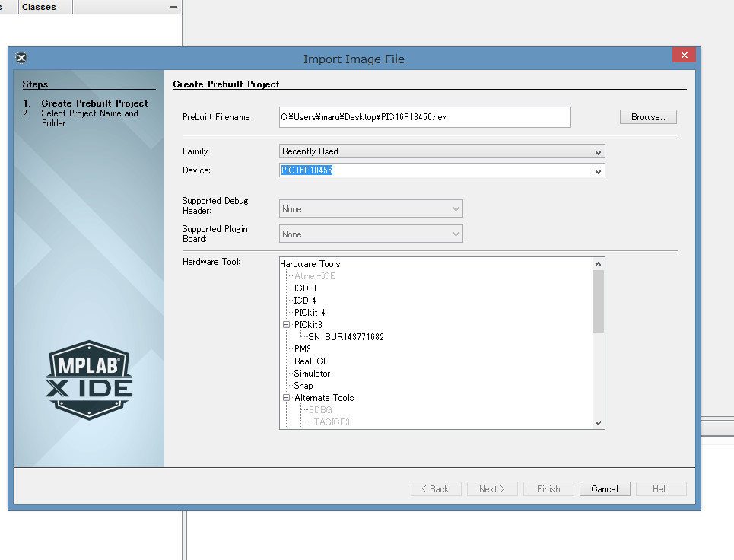Click the Prebuilt Filename: label
Image resolution: width=734 pixels, height=560 pixels.
pos(217,117)
